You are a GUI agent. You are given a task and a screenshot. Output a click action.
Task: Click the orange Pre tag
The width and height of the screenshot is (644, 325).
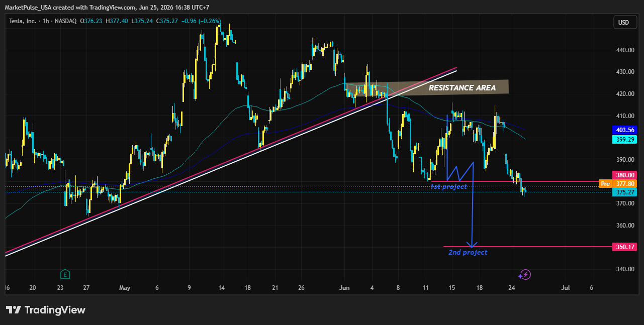605,184
